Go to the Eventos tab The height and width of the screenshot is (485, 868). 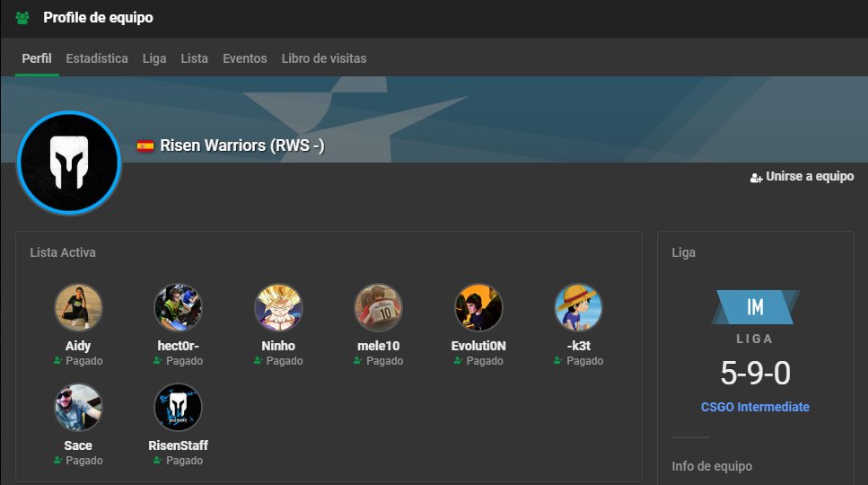pyautogui.click(x=245, y=58)
